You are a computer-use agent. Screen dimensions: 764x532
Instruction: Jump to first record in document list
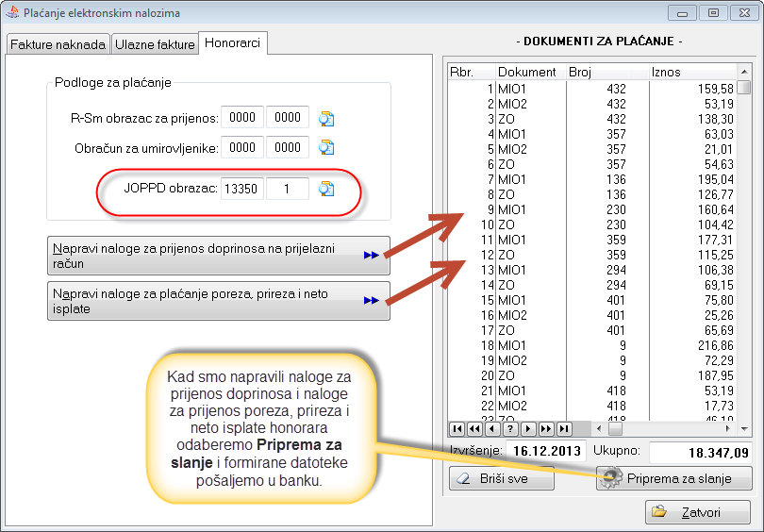pyautogui.click(x=457, y=428)
